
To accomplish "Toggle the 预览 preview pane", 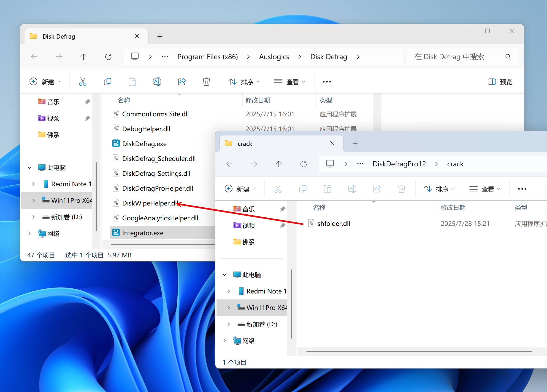I will (500, 82).
